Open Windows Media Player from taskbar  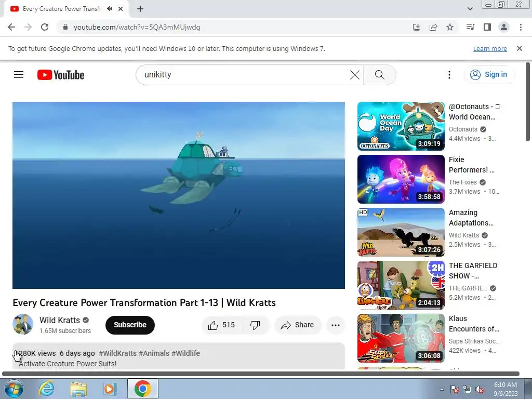[110, 389]
